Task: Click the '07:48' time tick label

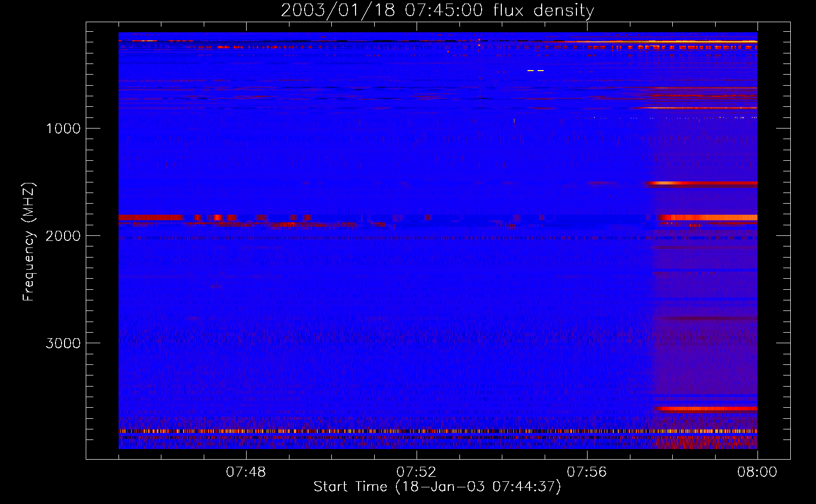Action: (246, 472)
